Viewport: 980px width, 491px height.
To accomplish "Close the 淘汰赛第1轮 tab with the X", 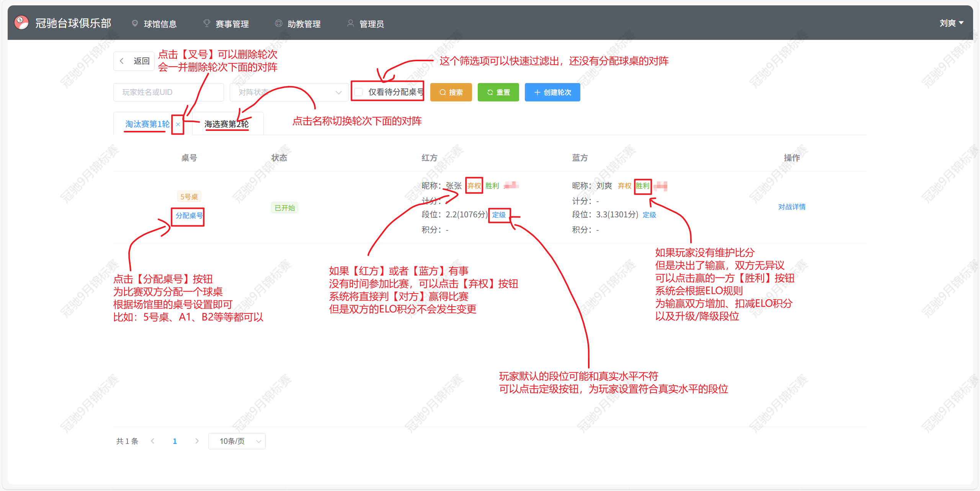I will tap(178, 124).
